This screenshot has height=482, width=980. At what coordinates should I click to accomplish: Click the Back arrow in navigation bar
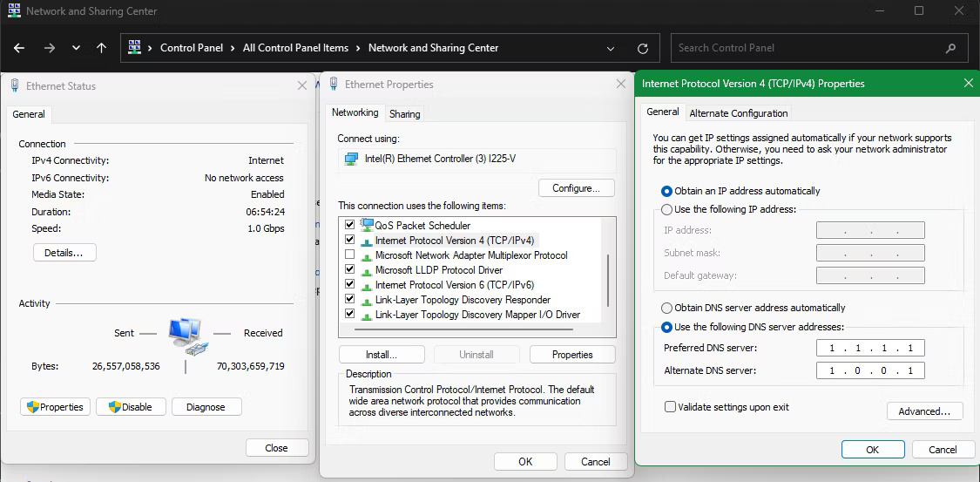click(x=19, y=48)
